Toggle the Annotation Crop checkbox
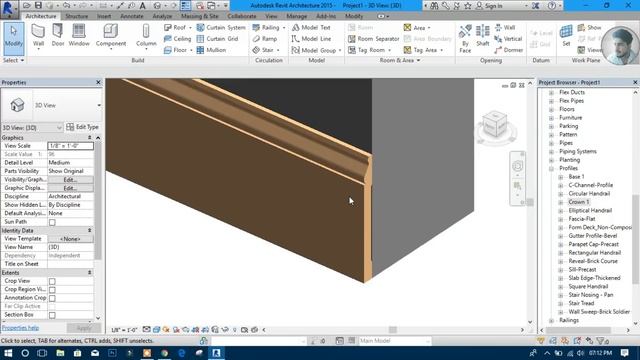The height and width of the screenshot is (360, 640). (x=52, y=298)
